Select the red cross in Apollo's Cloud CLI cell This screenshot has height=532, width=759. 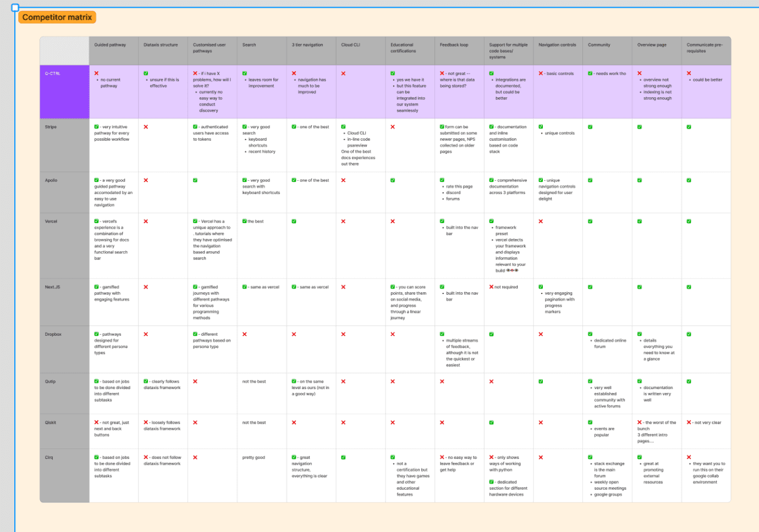point(343,180)
